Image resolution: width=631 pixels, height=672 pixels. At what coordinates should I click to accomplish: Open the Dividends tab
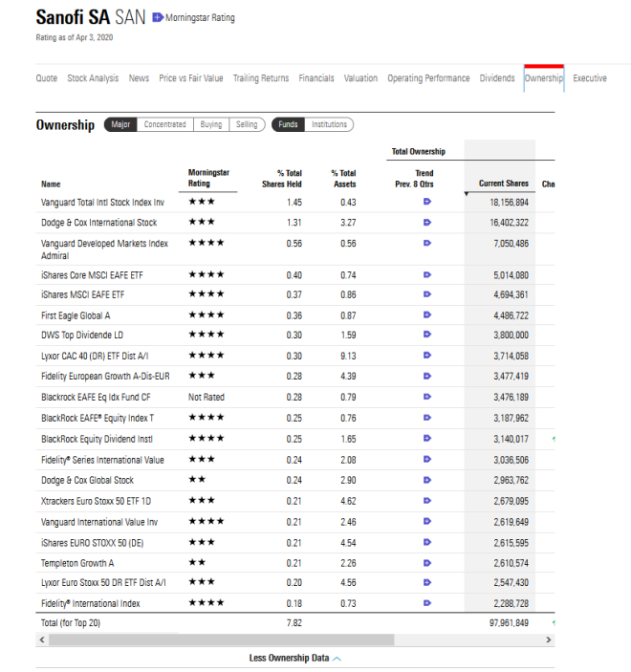[x=497, y=78]
